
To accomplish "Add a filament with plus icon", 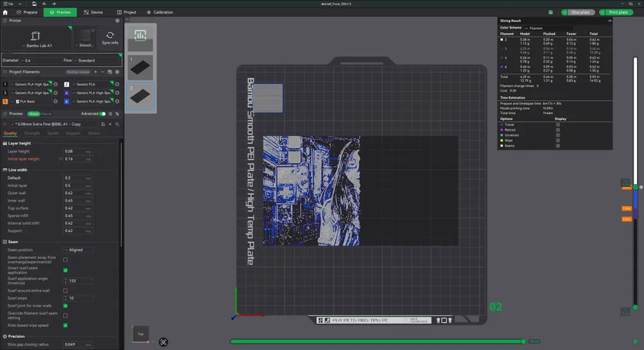I will pos(96,72).
